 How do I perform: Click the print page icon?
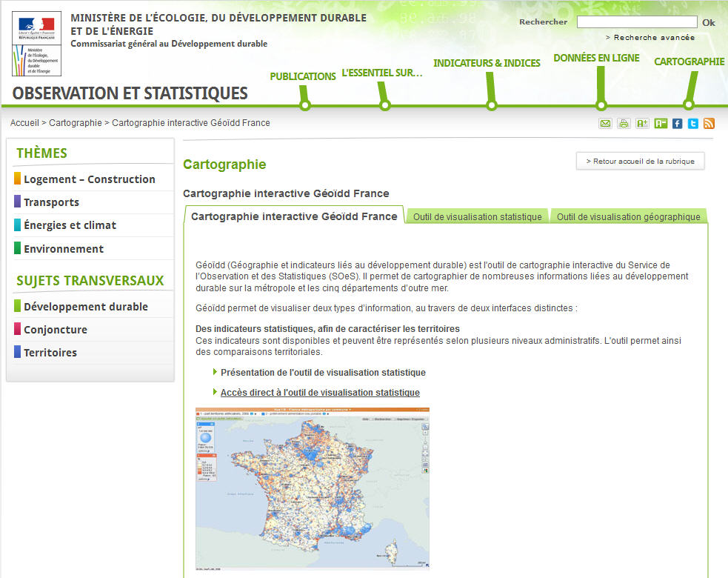coord(624,124)
